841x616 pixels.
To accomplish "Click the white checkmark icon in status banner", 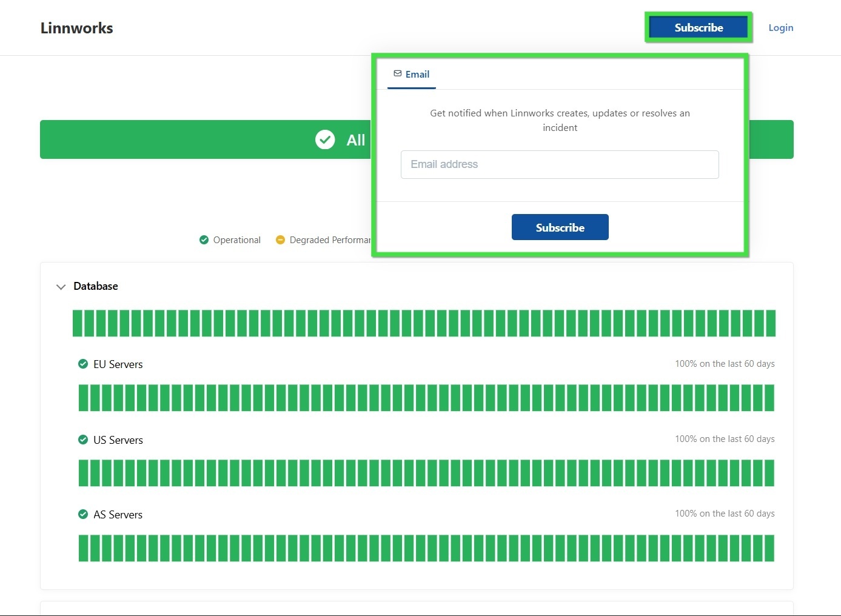I will click(325, 139).
